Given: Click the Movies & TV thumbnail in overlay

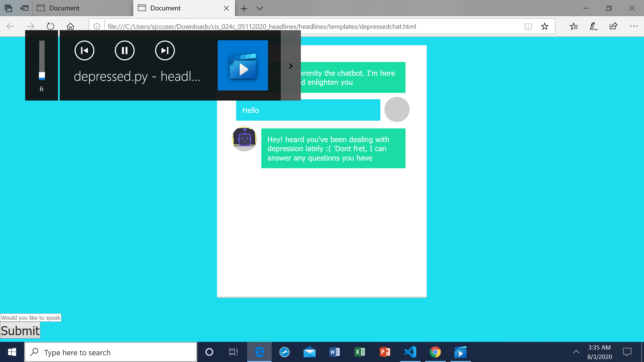Looking at the screenshot, I should point(243,65).
